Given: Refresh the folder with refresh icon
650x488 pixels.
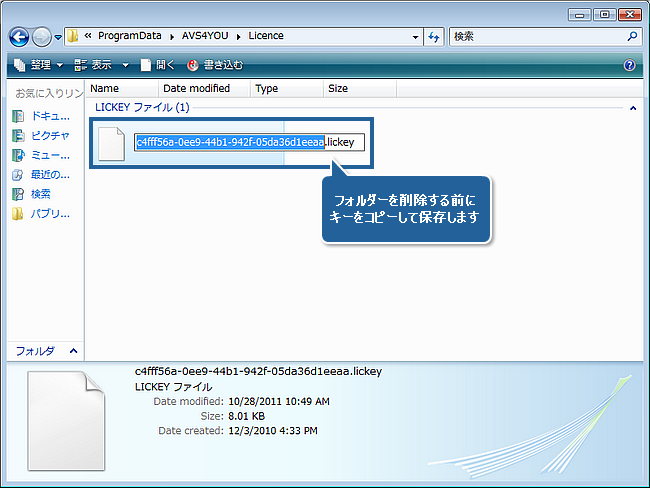Looking at the screenshot, I should point(434,37).
